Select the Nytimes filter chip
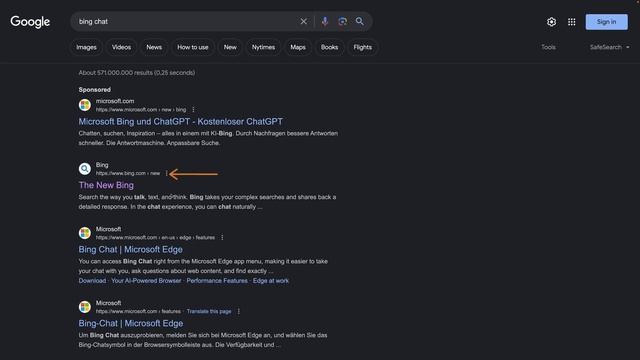This screenshot has height=360, width=640. pyautogui.click(x=263, y=47)
